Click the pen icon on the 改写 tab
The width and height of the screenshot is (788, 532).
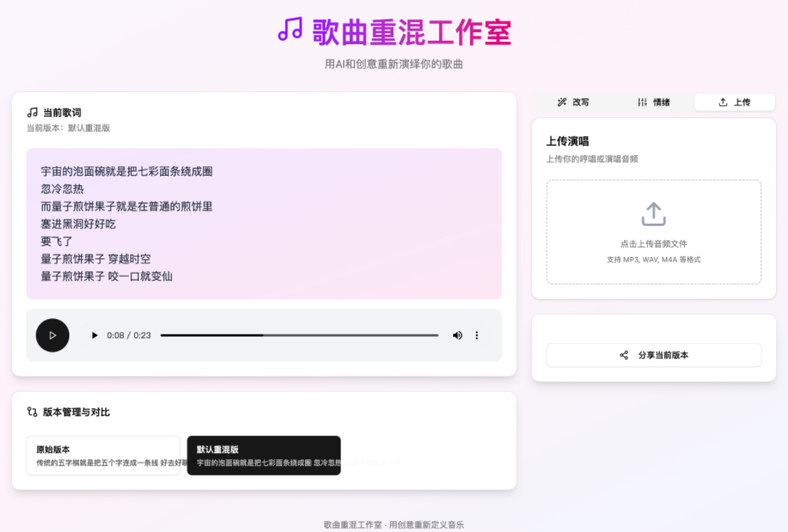tap(562, 102)
